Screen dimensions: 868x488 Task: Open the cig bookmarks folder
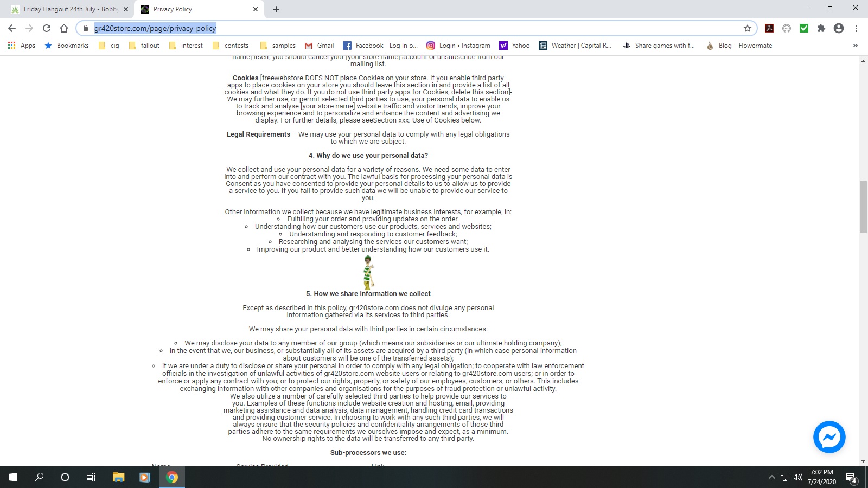(x=108, y=46)
